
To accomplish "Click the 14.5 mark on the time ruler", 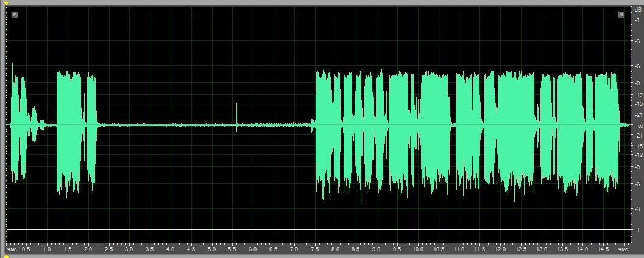I will pyautogui.click(x=602, y=249).
